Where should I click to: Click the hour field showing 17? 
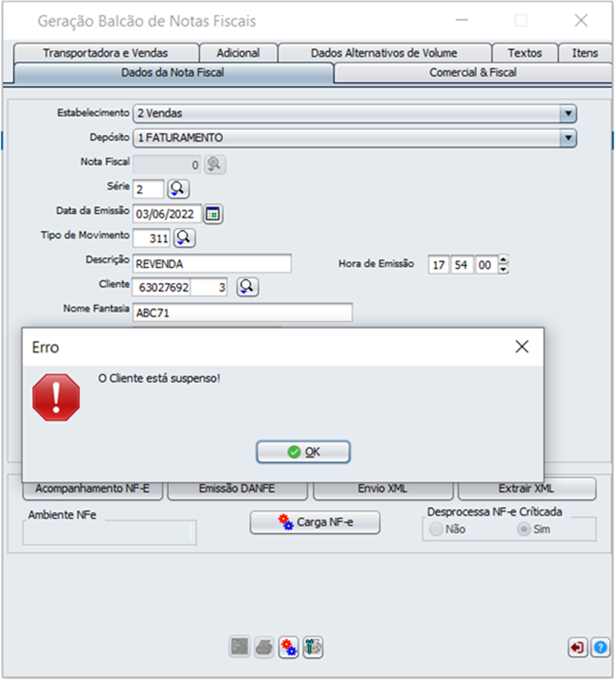[x=439, y=264]
